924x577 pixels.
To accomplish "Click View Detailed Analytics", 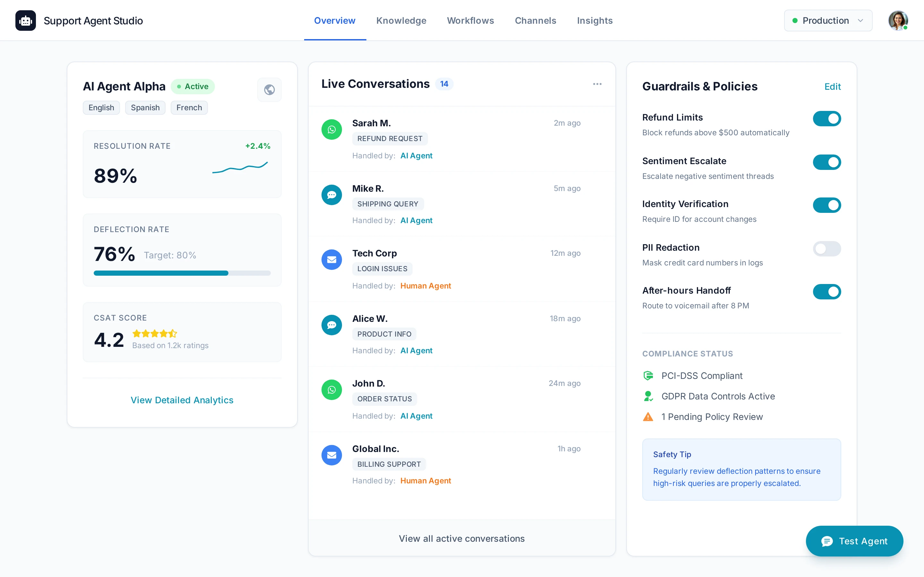I will [x=182, y=400].
